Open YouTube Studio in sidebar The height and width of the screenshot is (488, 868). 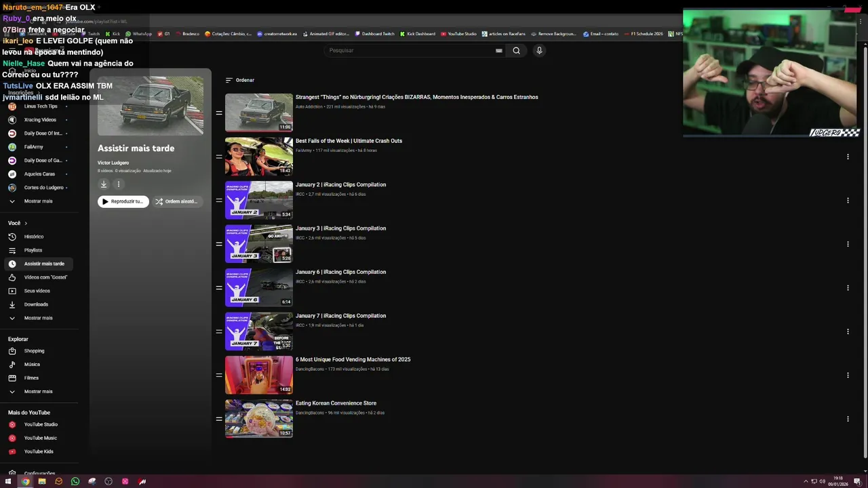pos(39,424)
